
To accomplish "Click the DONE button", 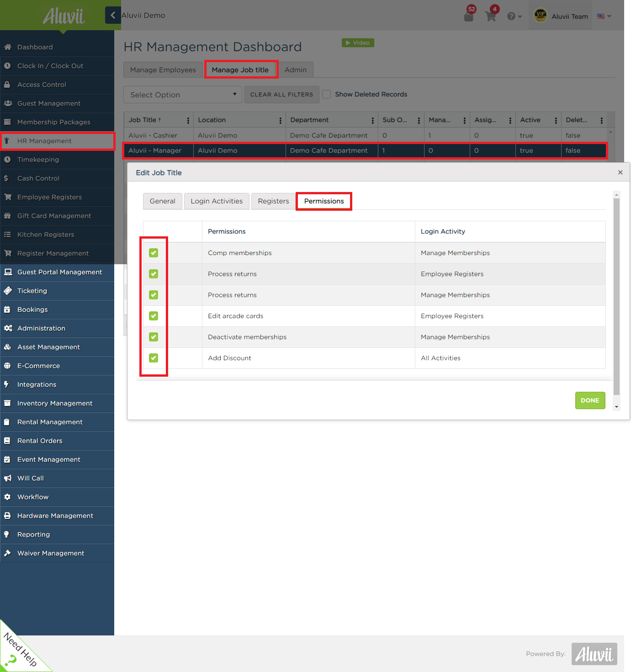I will [x=590, y=400].
